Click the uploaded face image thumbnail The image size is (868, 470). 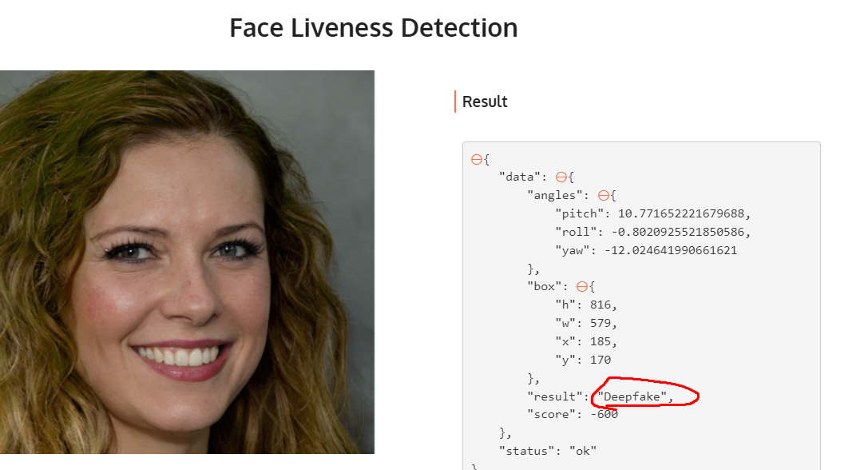click(x=187, y=262)
